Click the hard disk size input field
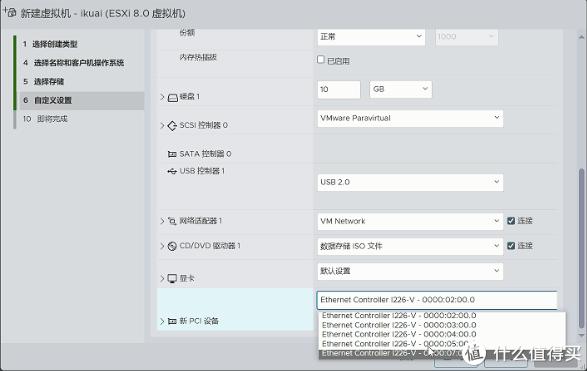 339,89
